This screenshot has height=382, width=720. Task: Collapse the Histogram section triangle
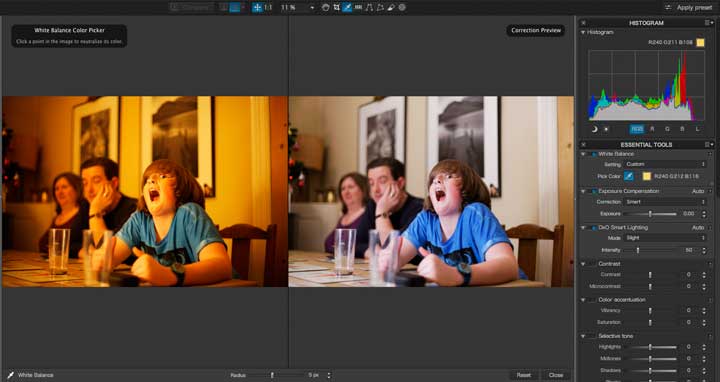(583, 33)
